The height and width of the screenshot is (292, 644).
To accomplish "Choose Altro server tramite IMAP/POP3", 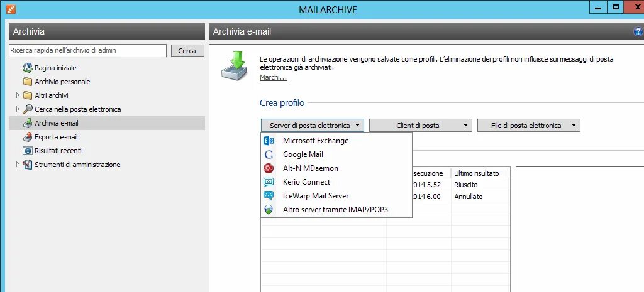I will click(x=336, y=210).
